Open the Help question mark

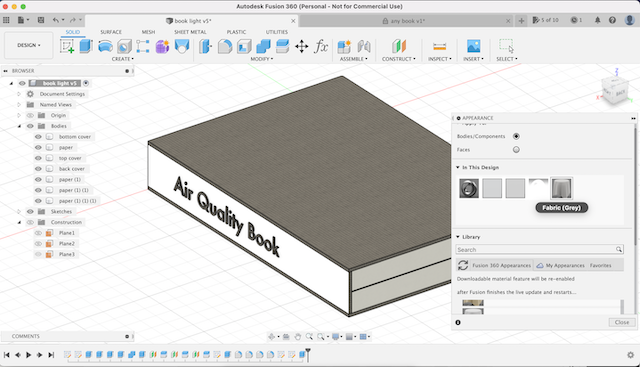(x=612, y=20)
